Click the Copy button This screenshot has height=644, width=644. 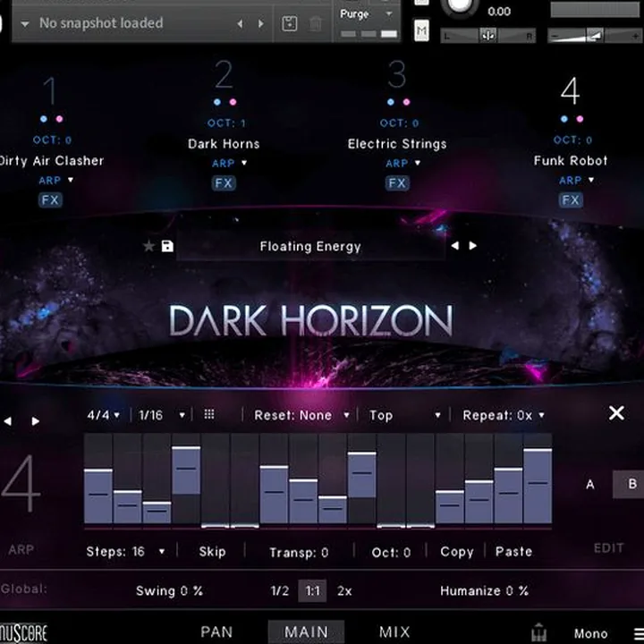pos(457,552)
